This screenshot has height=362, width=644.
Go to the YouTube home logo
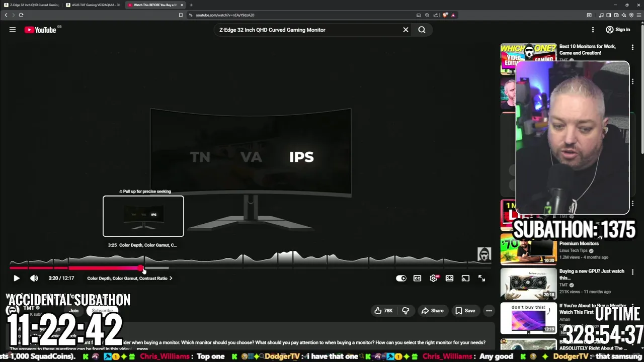[x=40, y=30]
